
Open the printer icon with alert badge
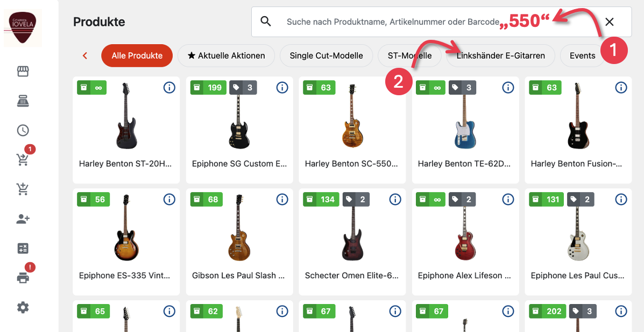[23, 278]
